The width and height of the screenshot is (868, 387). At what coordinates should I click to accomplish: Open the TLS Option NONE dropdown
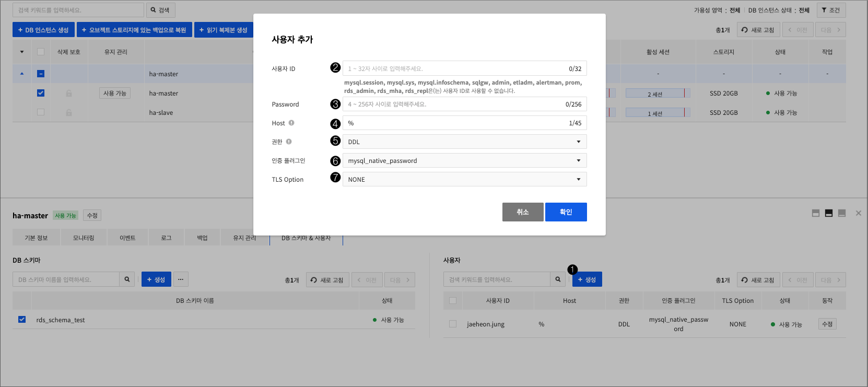point(465,179)
